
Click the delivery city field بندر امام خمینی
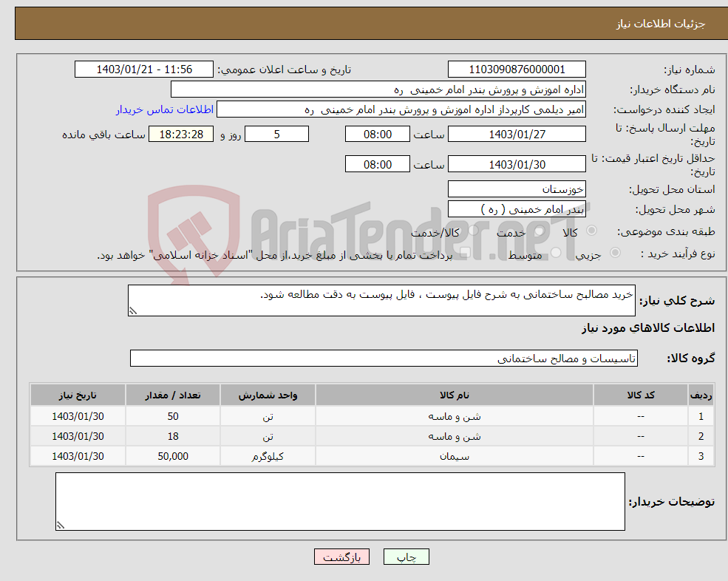(x=517, y=209)
